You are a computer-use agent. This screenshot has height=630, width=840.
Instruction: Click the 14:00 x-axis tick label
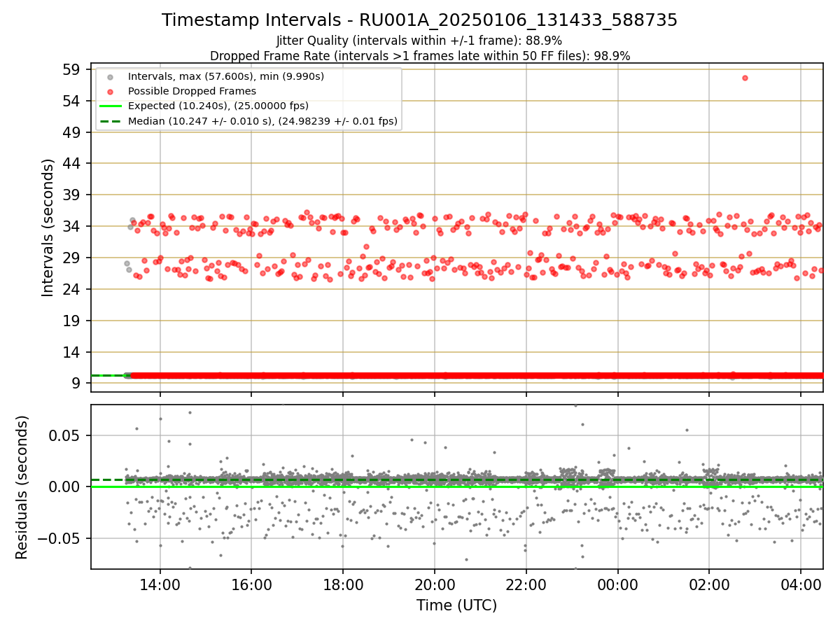click(160, 584)
